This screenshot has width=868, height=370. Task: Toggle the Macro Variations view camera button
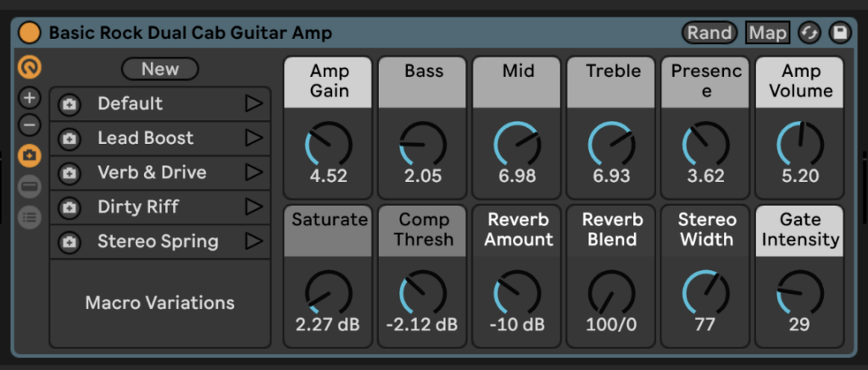[x=30, y=155]
